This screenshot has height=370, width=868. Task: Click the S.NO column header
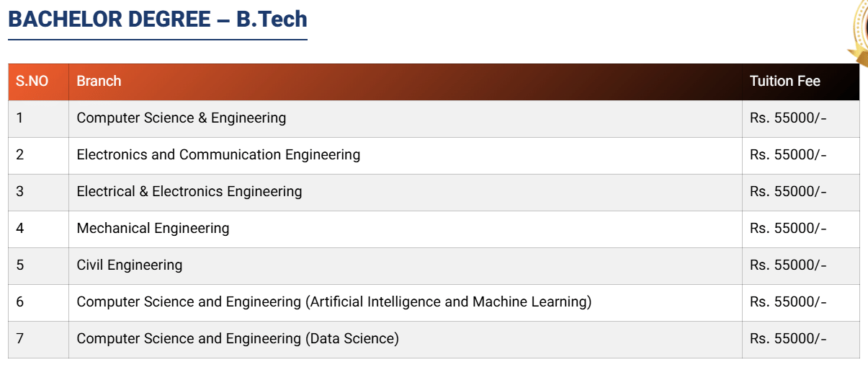pyautogui.click(x=32, y=82)
